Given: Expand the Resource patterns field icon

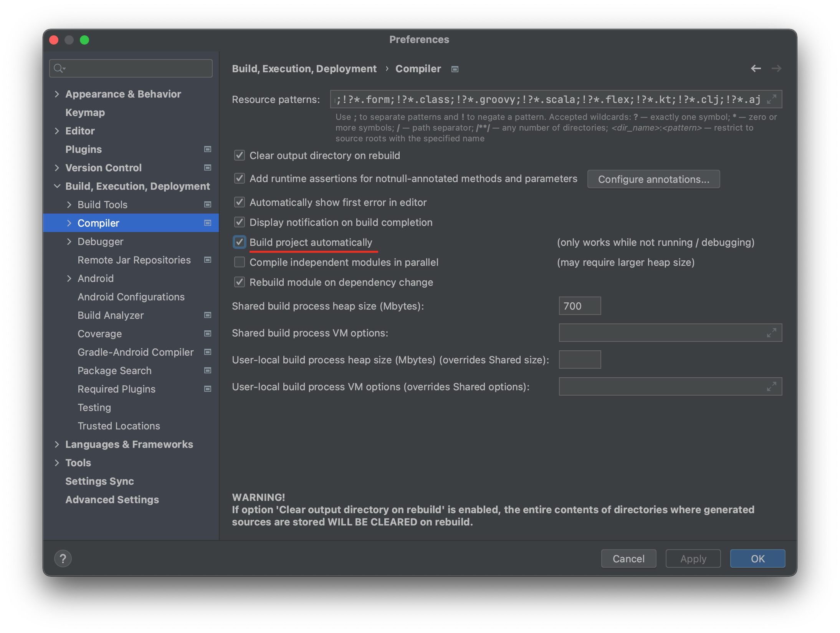Looking at the screenshot, I should 772,99.
